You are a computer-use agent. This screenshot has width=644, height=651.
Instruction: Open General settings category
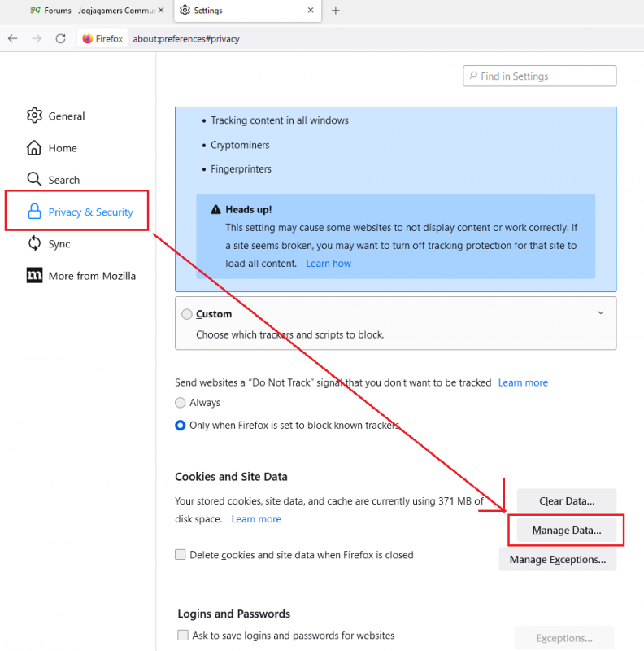(55, 116)
